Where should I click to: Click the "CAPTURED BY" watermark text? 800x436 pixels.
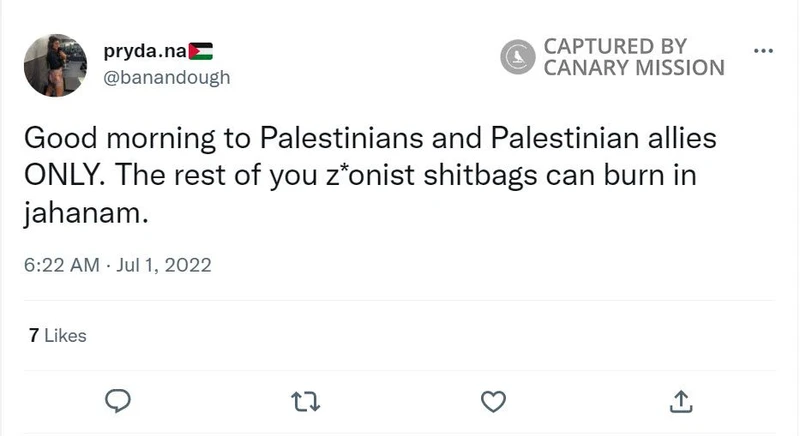pos(615,47)
